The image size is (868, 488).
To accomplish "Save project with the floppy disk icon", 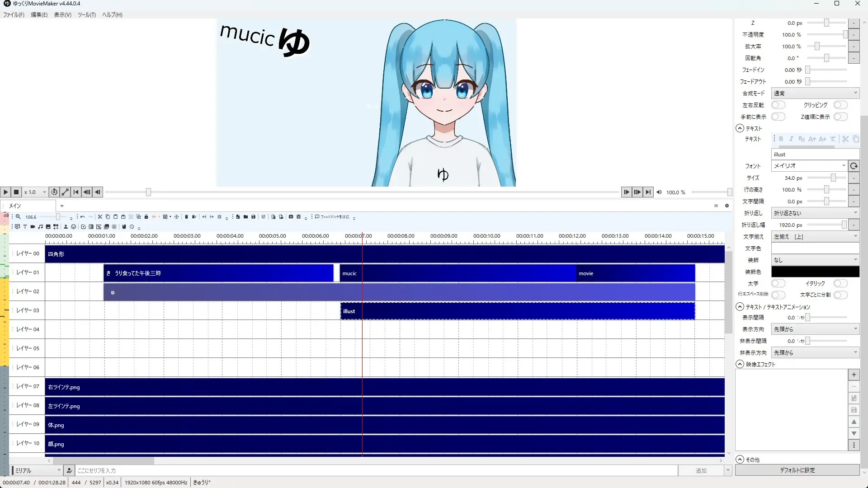I will (x=253, y=217).
